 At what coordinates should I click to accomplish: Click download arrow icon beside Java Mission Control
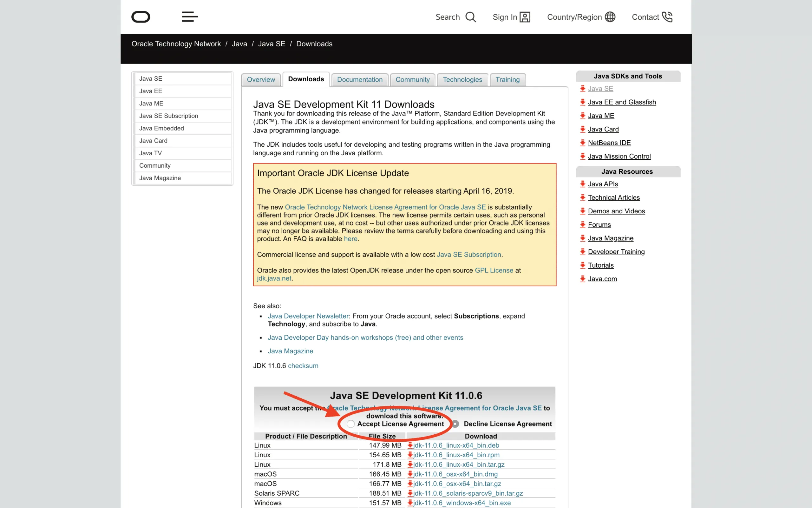pos(583,156)
